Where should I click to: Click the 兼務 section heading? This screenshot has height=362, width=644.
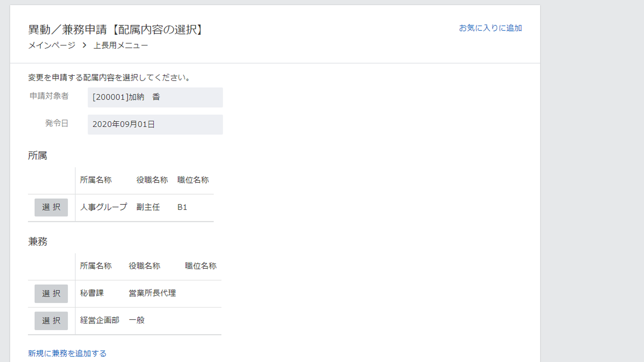tap(38, 242)
